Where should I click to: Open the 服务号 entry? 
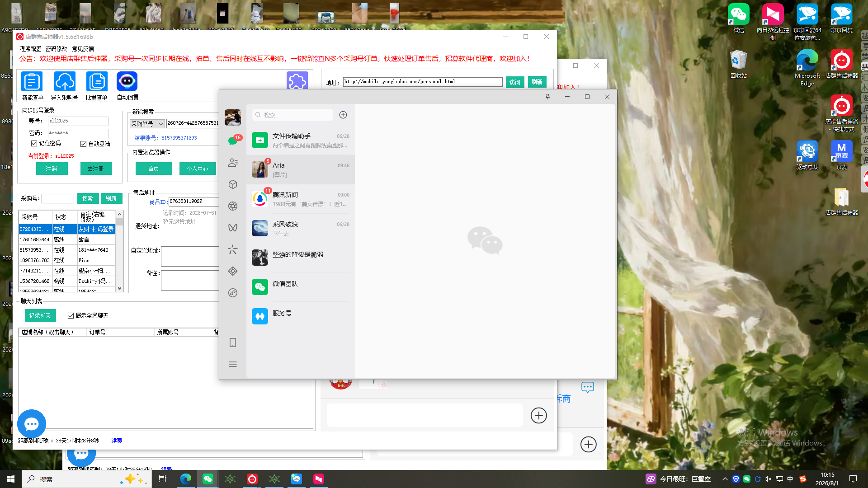[301, 317]
